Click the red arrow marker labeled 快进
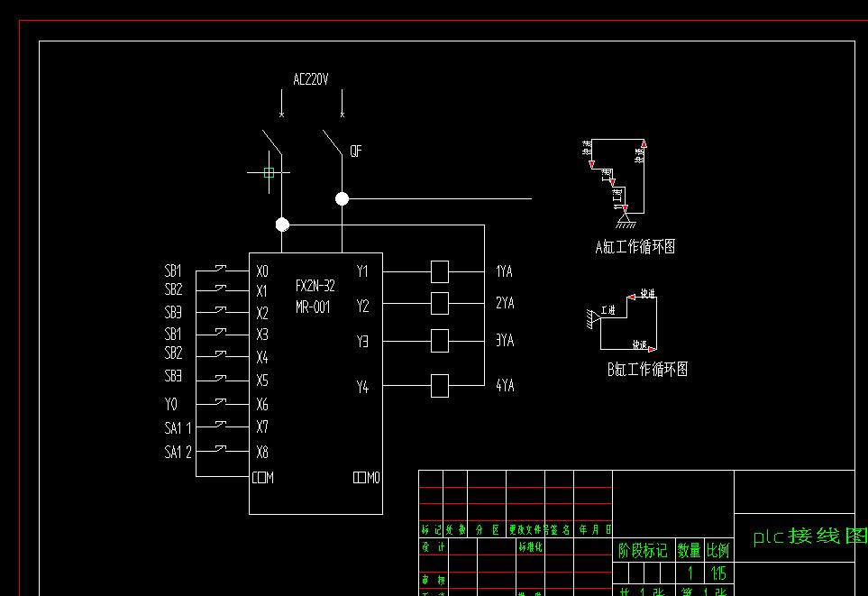Image resolution: width=868 pixels, height=596 pixels. point(629,298)
